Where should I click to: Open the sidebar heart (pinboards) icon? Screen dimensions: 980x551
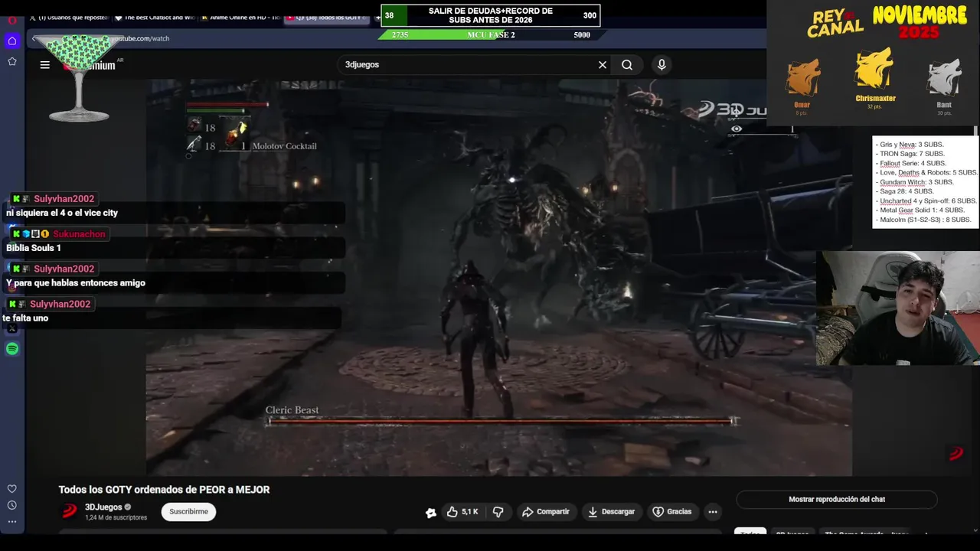pyautogui.click(x=12, y=488)
